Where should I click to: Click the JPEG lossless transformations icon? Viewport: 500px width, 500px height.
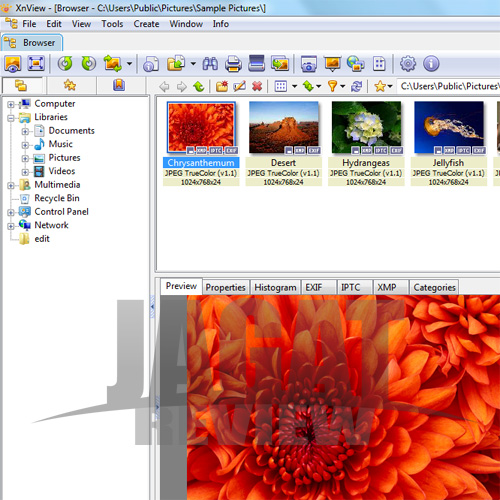(x=113, y=63)
